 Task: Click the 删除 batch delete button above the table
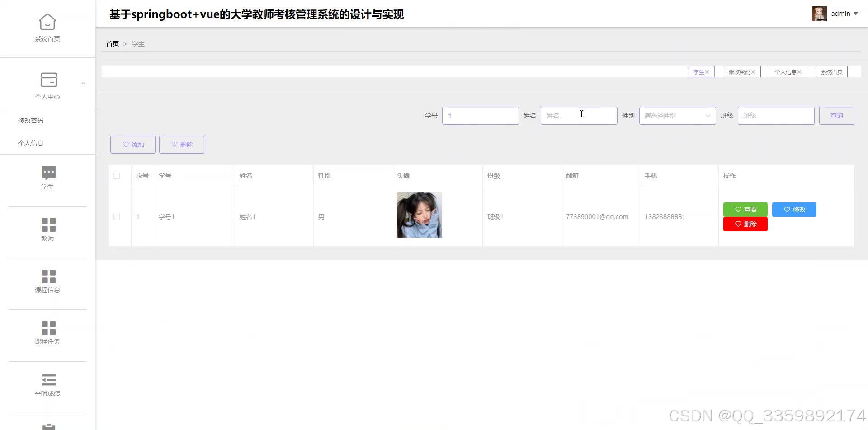(x=182, y=145)
